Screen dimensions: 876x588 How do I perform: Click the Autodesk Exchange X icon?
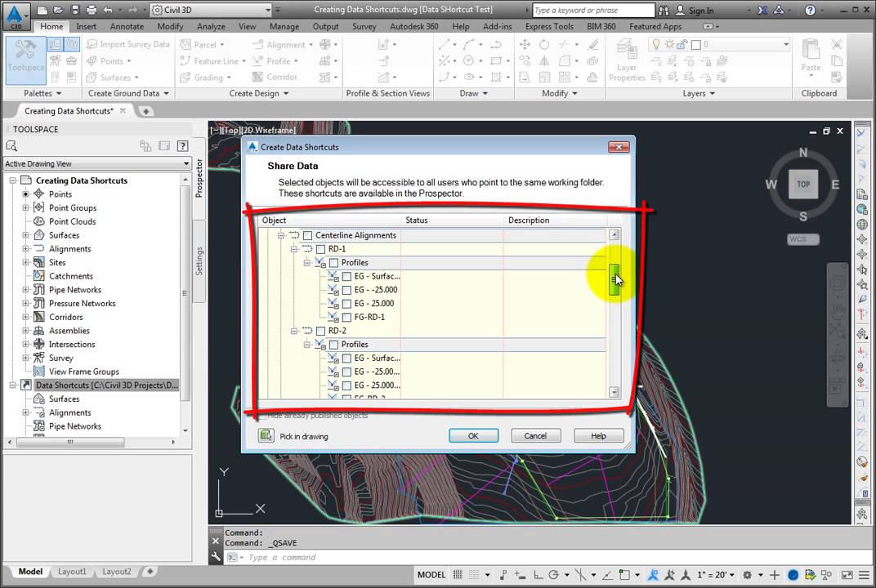pyautogui.click(x=762, y=10)
